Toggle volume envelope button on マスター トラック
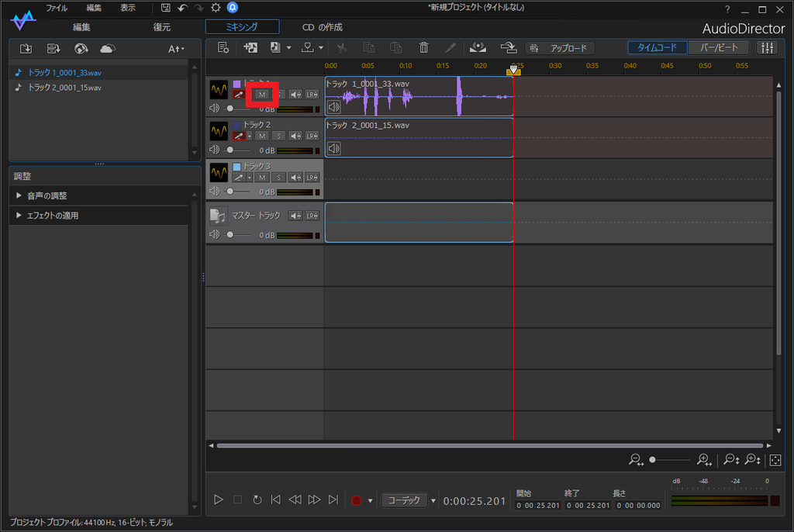Viewport: 794px width, 532px height. 295,216
